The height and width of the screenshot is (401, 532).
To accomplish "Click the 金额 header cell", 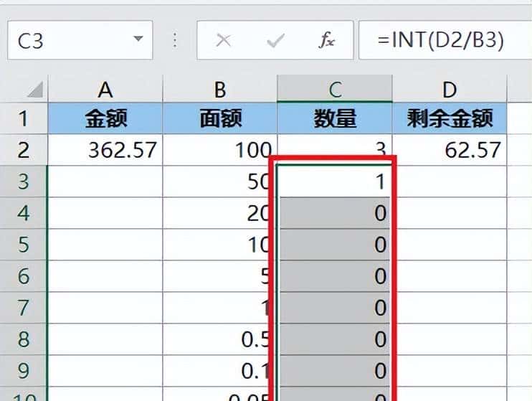I will tap(105, 118).
